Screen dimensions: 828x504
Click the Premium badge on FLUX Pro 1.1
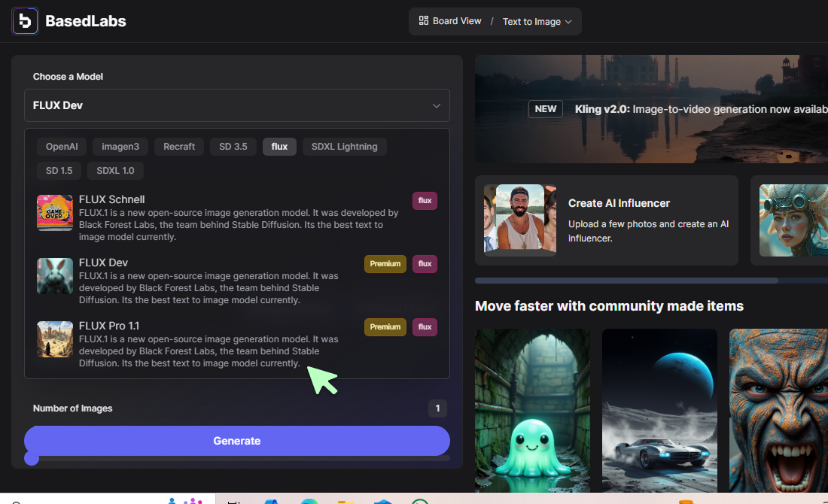coord(385,327)
